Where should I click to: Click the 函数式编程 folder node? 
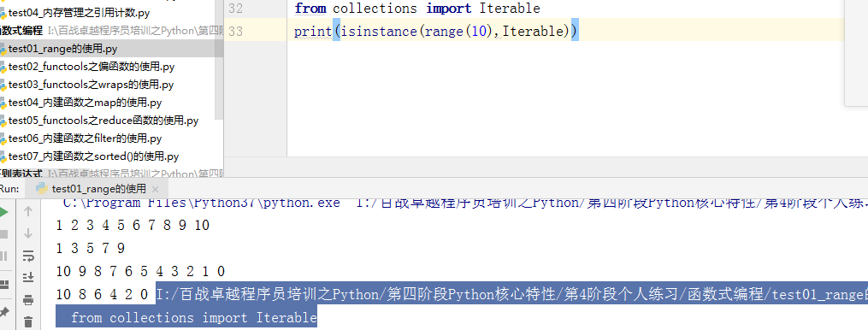(21, 31)
